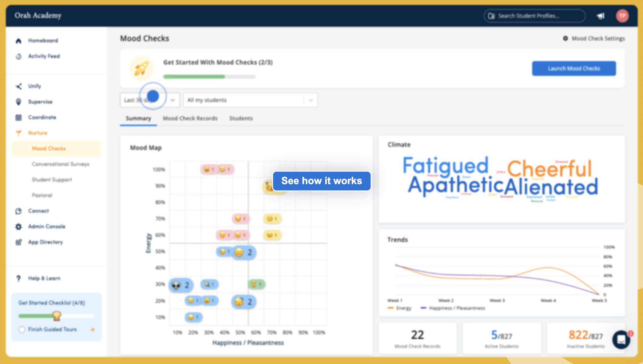643x364 pixels.
Task: Select the Supervise sidebar item
Action: 40,102
